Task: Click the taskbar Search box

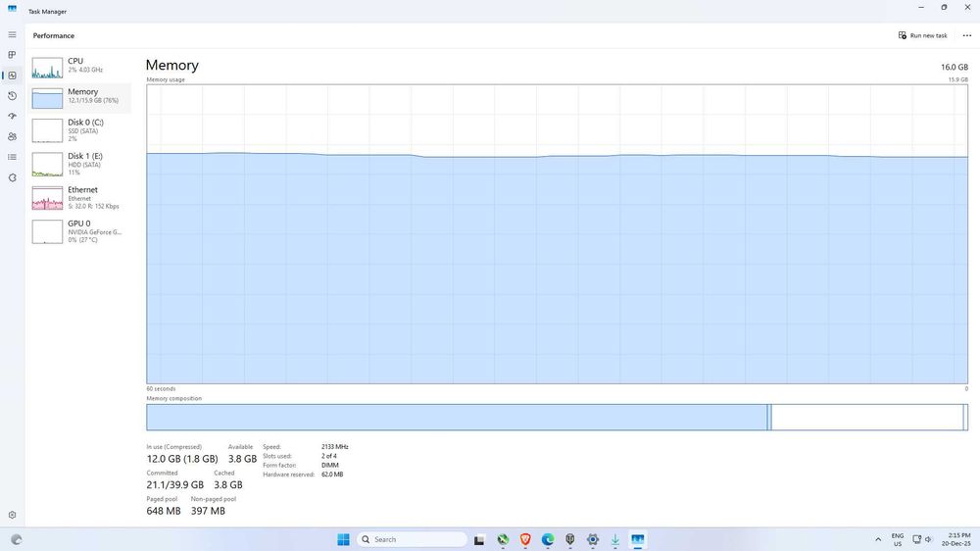Action: coord(412,539)
